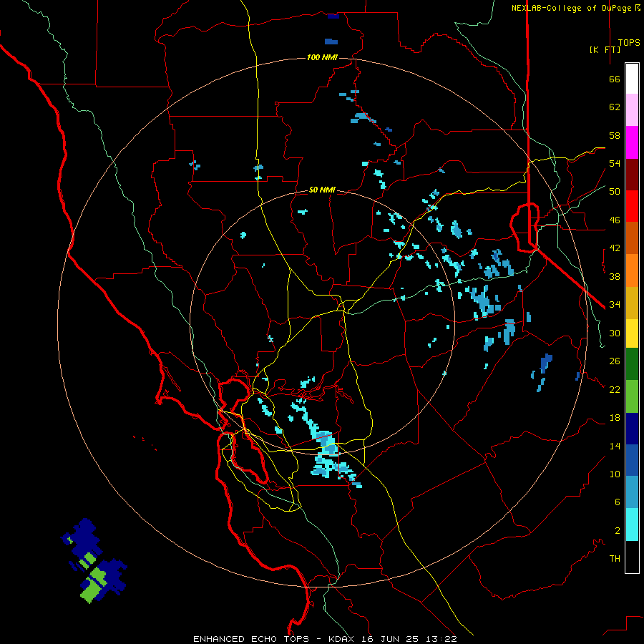Click the legend value 30
644x644 pixels.
(x=615, y=333)
